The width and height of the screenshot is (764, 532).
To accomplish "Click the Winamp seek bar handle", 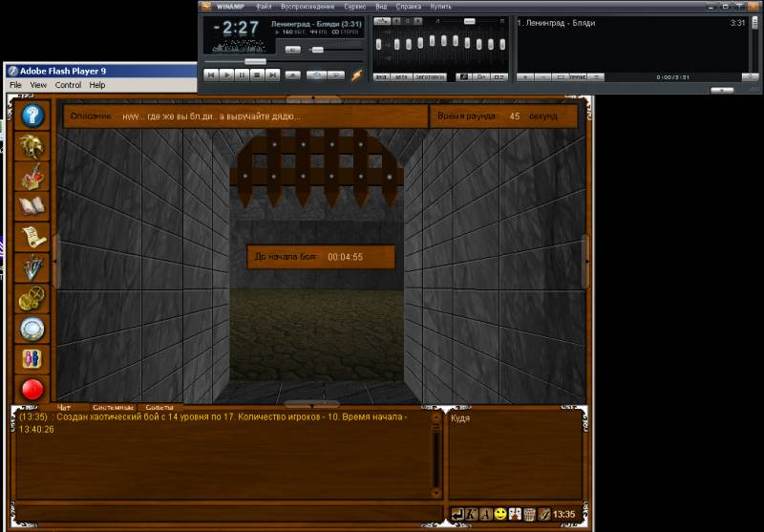I will [255, 62].
